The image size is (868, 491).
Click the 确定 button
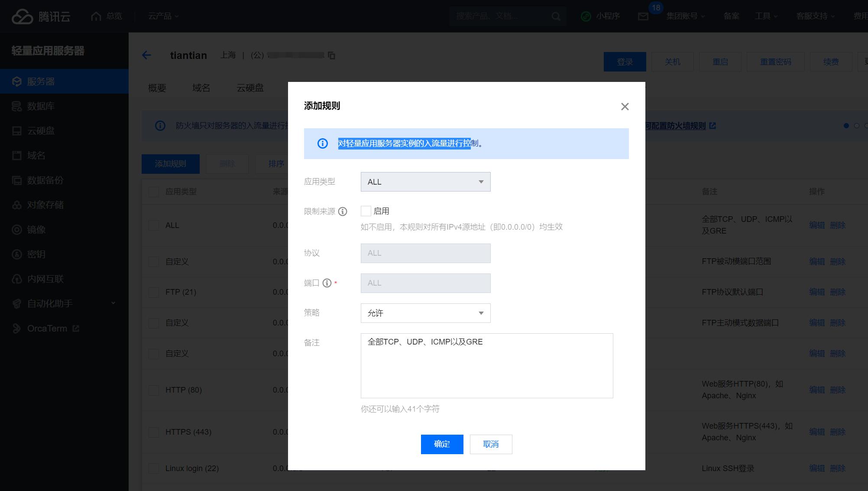442,444
